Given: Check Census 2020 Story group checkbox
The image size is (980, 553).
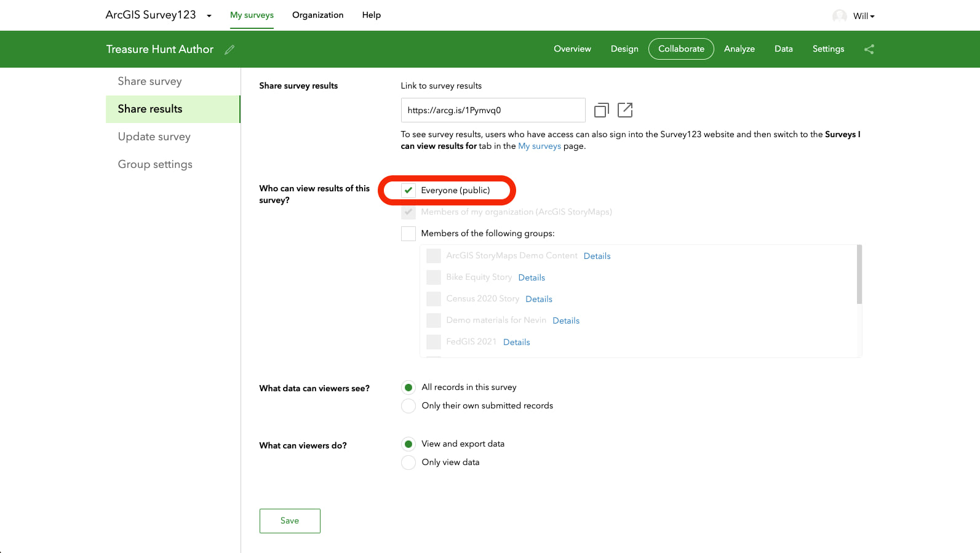Looking at the screenshot, I should [433, 299].
